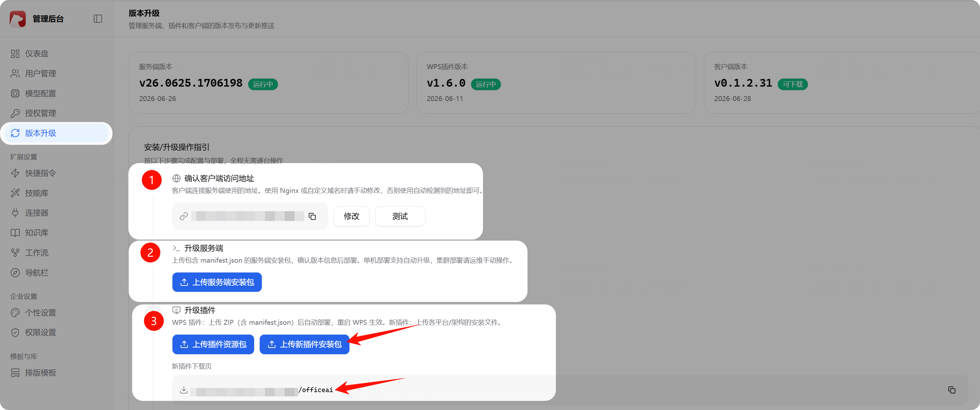Navigate to 技能库
Screen dimensions: 980x410
pyautogui.click(x=56, y=193)
